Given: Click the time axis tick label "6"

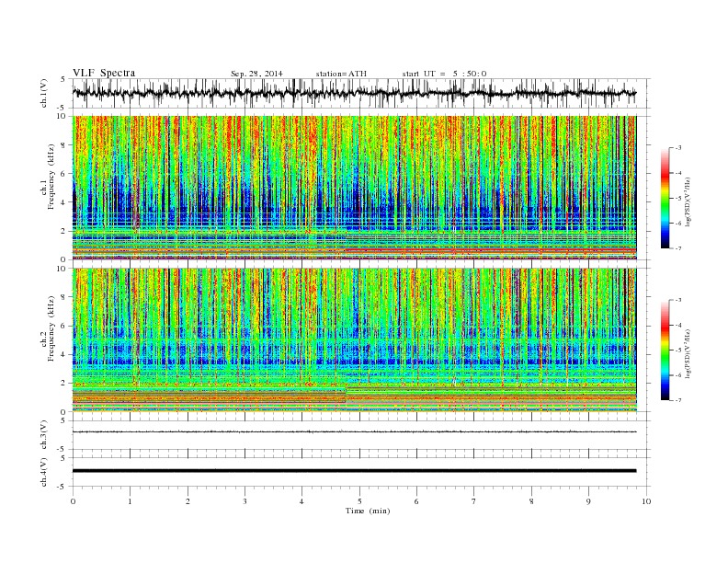Looking at the screenshot, I should [417, 501].
